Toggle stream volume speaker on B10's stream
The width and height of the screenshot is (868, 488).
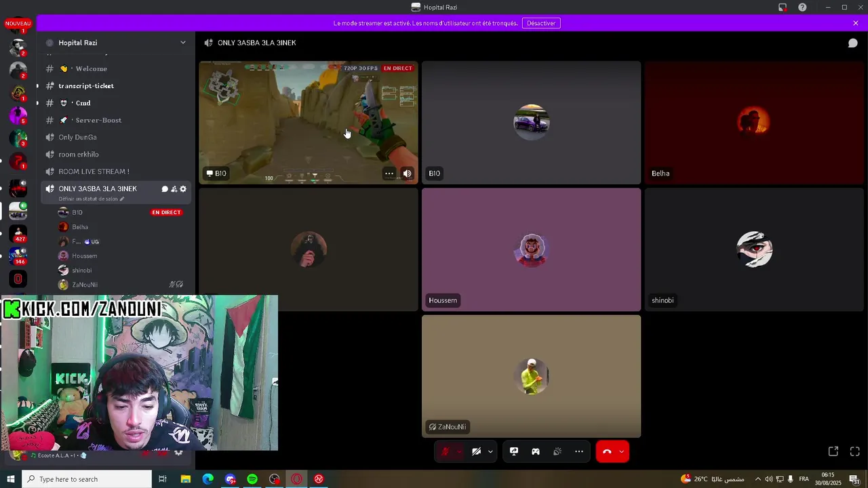[407, 174]
